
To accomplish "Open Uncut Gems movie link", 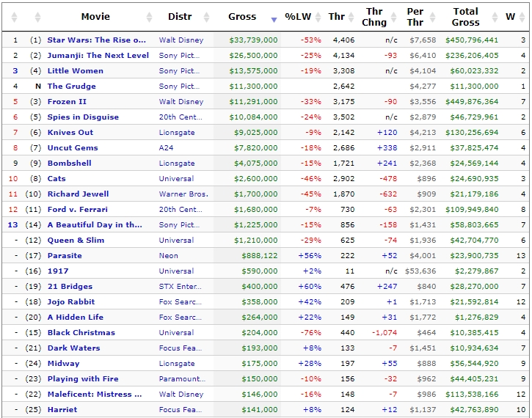I will click(x=73, y=148).
